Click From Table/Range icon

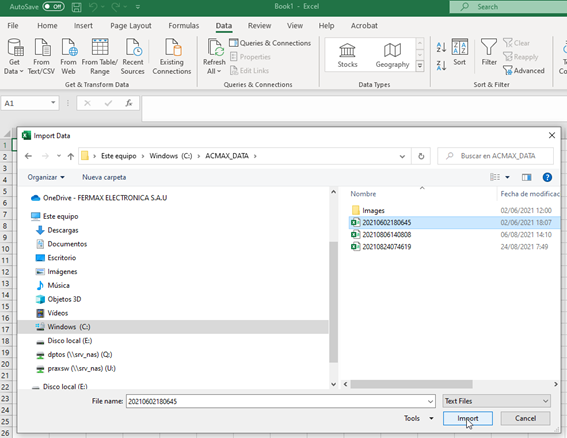click(100, 56)
